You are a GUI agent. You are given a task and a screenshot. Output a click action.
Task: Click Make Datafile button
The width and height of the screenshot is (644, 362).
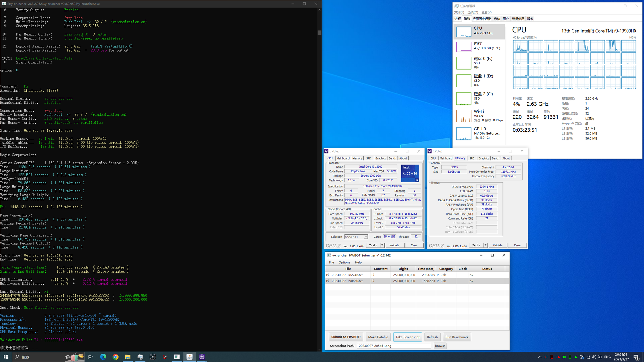[378, 337]
